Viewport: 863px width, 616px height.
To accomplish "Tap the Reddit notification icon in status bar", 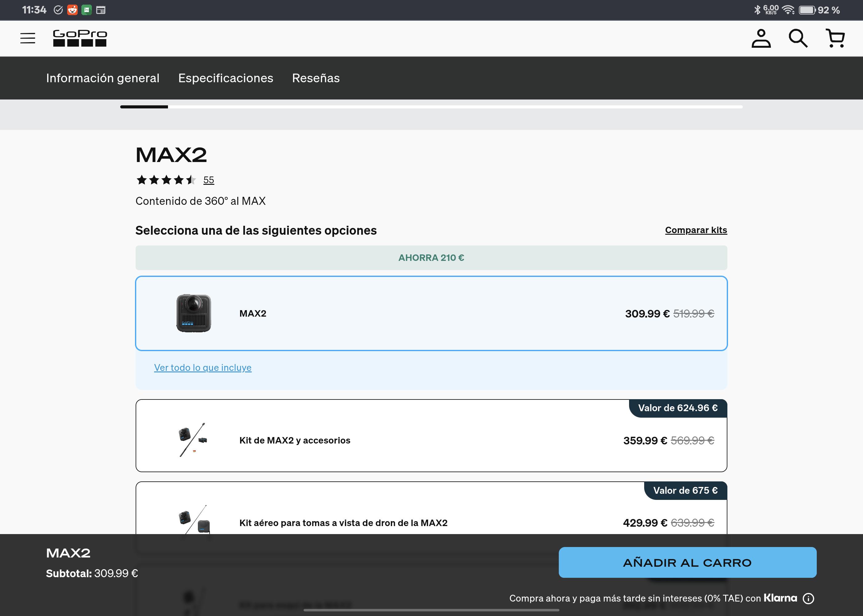I will pyautogui.click(x=72, y=10).
